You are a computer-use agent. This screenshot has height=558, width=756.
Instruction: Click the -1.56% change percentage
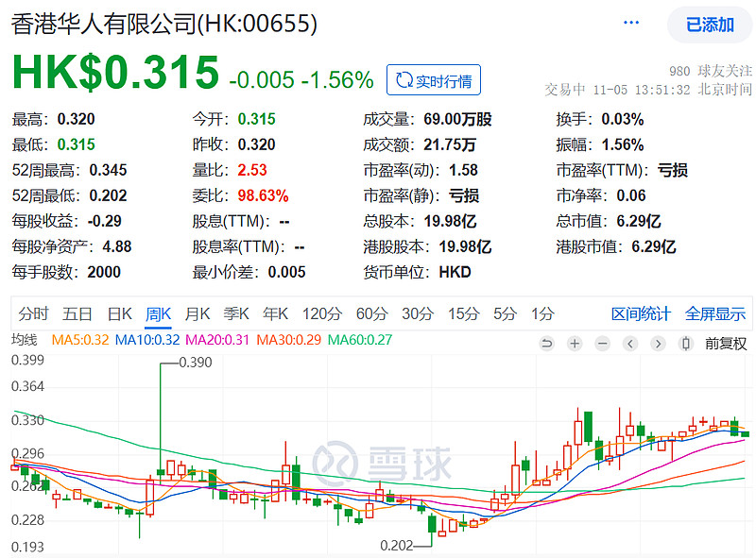point(337,80)
